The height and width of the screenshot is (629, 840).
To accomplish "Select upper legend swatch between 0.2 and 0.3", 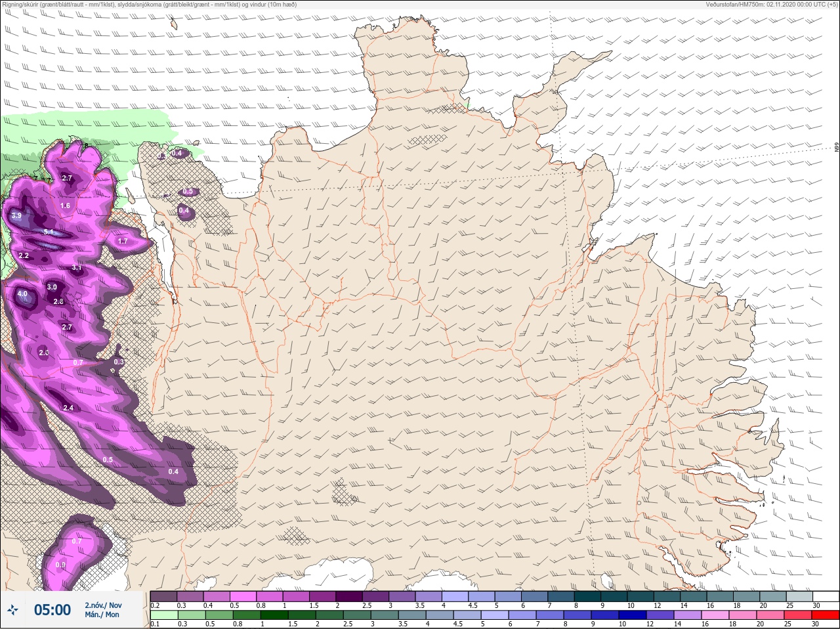I will [164, 596].
